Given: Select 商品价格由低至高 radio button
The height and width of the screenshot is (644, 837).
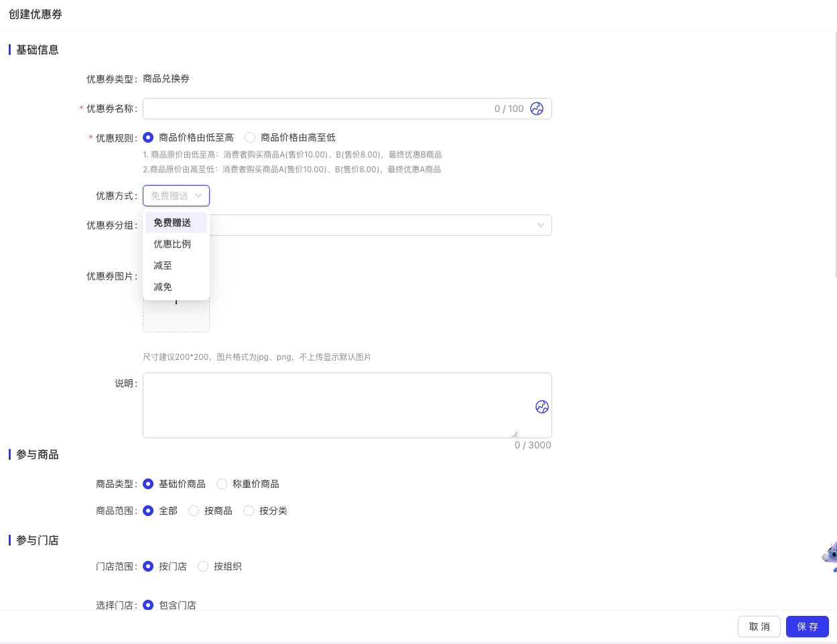Looking at the screenshot, I should (148, 137).
